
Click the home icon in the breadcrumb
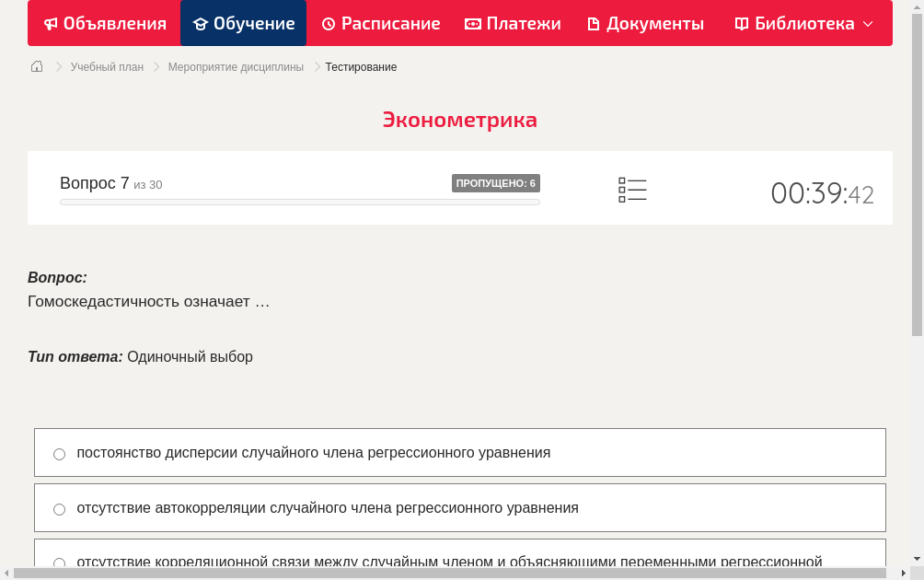click(x=36, y=66)
